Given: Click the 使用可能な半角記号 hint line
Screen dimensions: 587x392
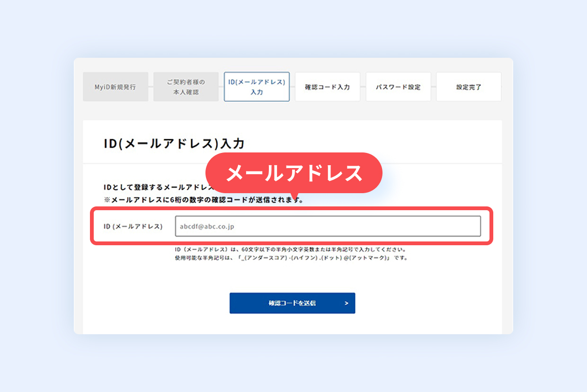Looking at the screenshot, I should point(291,258).
